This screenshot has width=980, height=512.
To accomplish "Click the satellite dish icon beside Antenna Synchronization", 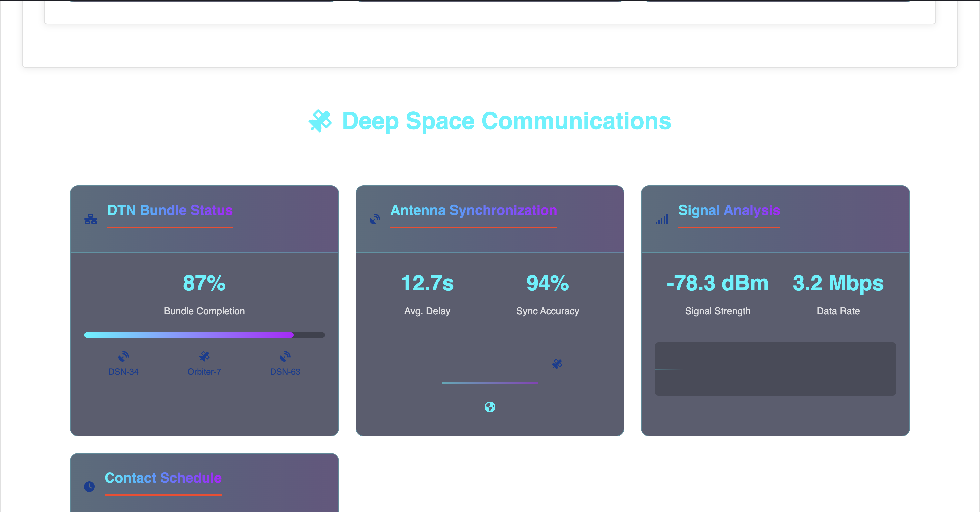I will coord(375,219).
